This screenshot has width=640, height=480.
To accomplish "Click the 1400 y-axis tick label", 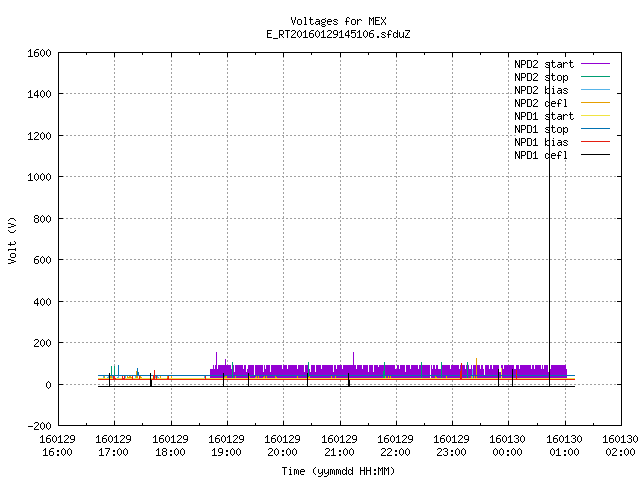I will point(39,94).
